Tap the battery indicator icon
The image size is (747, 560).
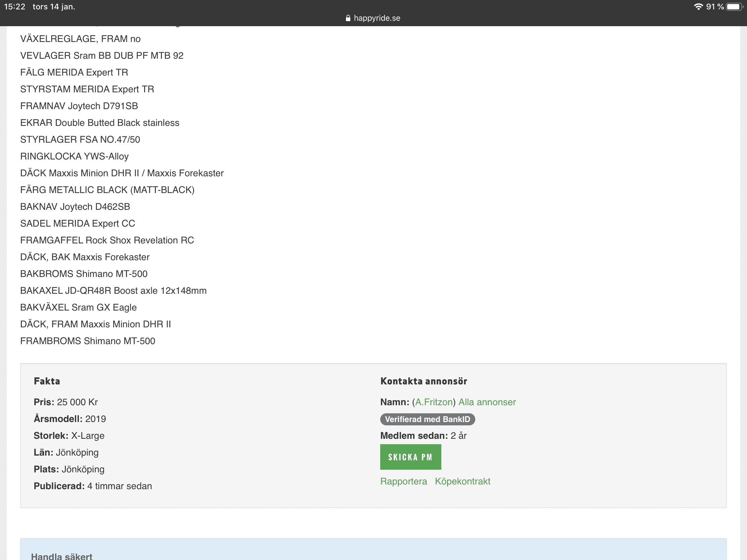click(734, 7)
